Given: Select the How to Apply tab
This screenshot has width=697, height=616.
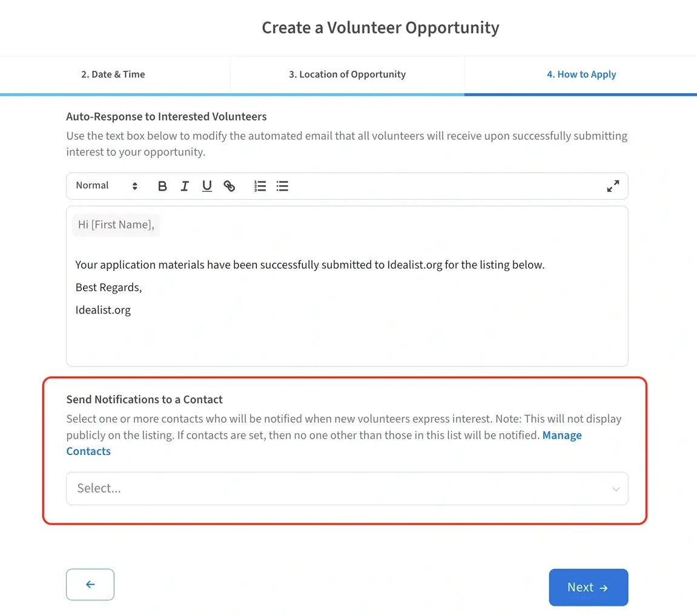Looking at the screenshot, I should coord(581,74).
